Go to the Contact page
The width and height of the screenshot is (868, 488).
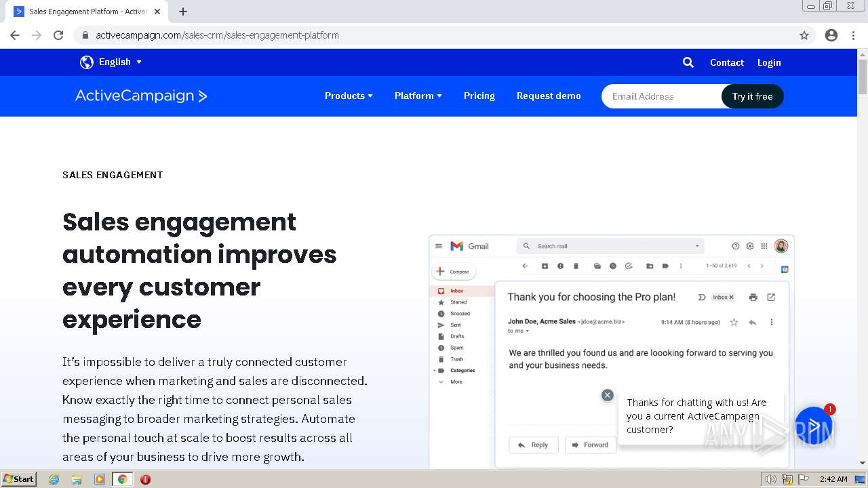tap(727, 62)
